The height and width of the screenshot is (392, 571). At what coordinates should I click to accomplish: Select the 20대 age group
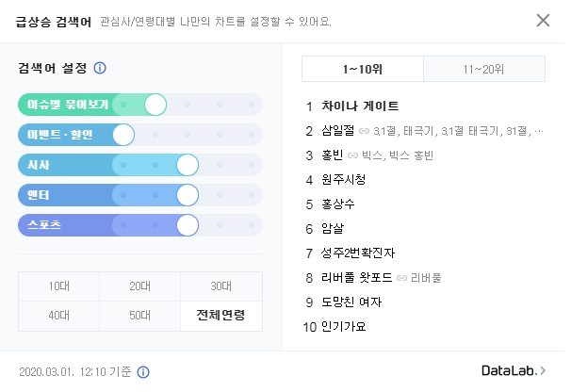point(140,286)
